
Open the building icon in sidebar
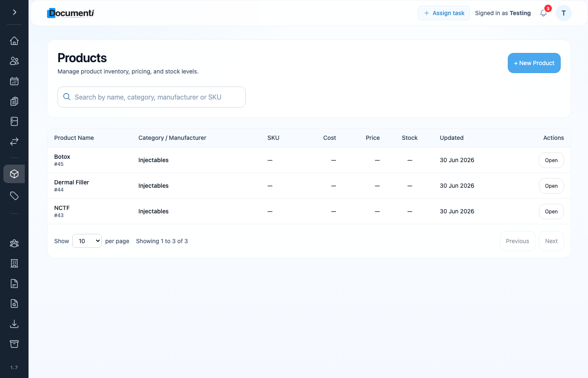pos(14,263)
